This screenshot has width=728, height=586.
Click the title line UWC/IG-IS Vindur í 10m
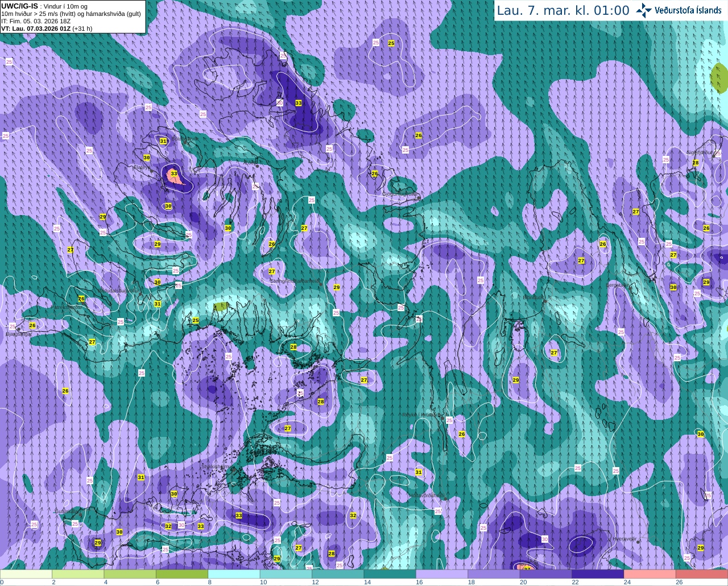tap(44, 6)
